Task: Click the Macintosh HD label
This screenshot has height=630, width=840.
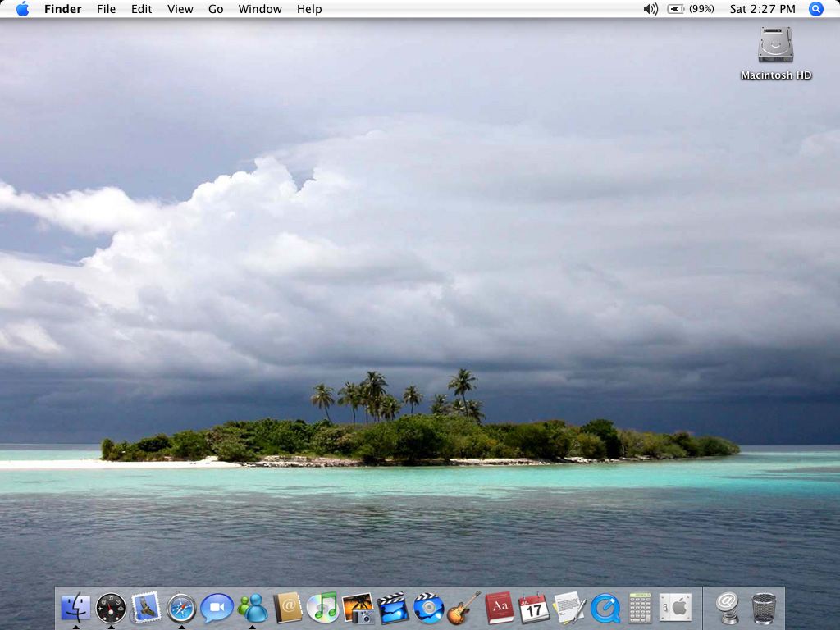Action: pyautogui.click(x=776, y=75)
